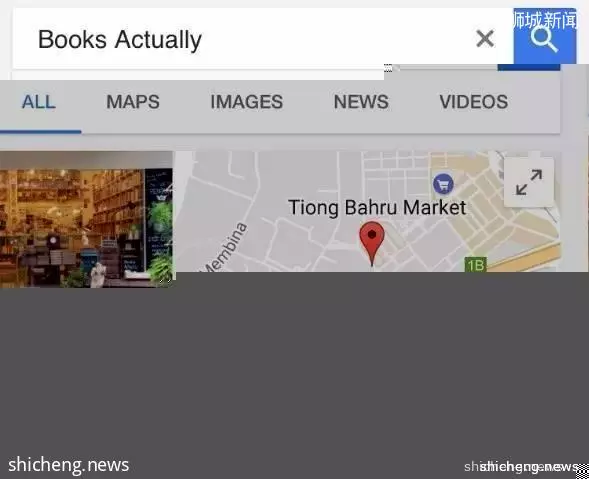
Task: Switch to the MAPS tab
Action: point(133,102)
